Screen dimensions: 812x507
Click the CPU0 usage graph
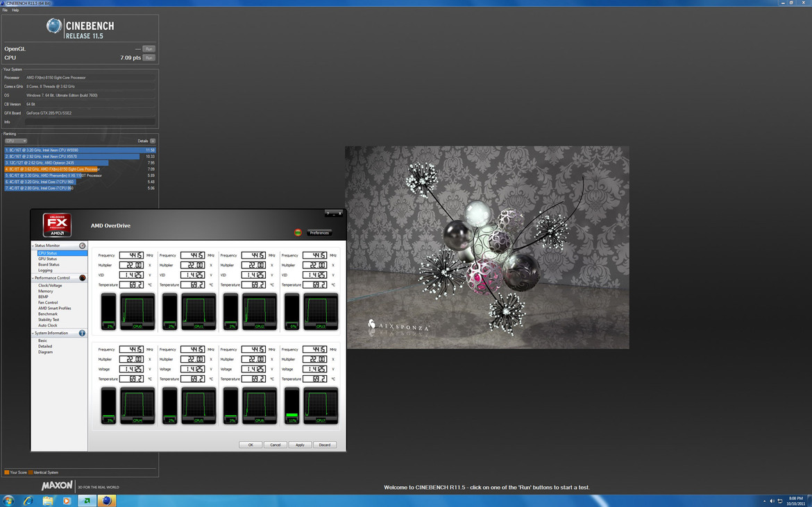[x=137, y=311]
